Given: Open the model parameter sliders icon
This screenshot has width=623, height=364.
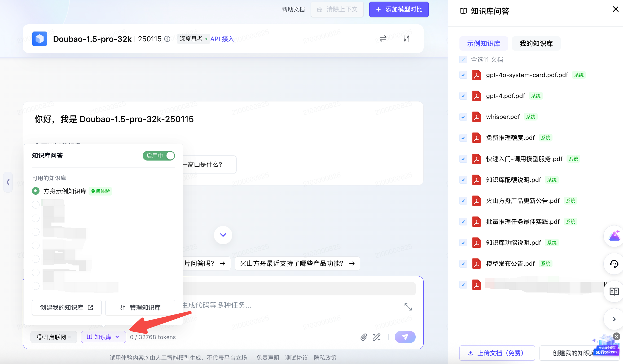Looking at the screenshot, I should (x=406, y=39).
